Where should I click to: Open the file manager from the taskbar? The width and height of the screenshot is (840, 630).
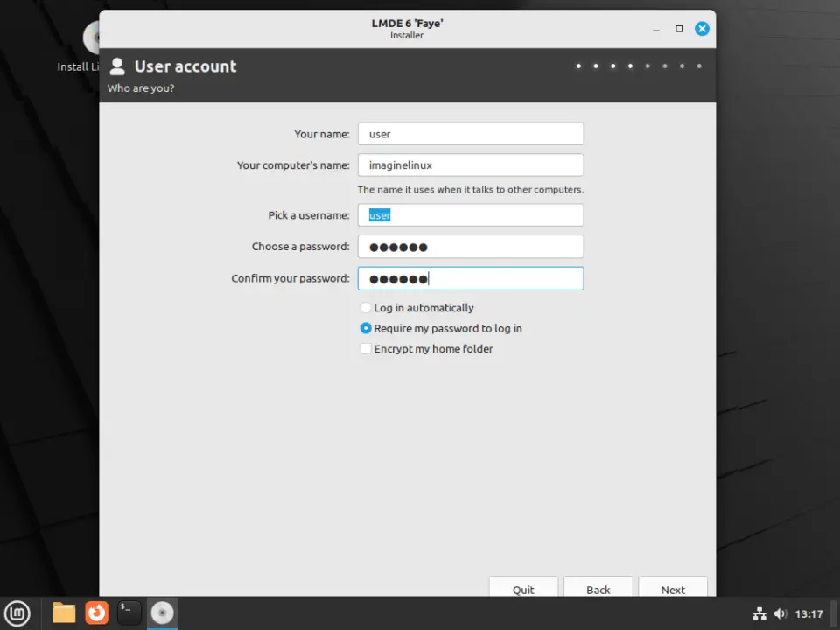click(x=63, y=613)
